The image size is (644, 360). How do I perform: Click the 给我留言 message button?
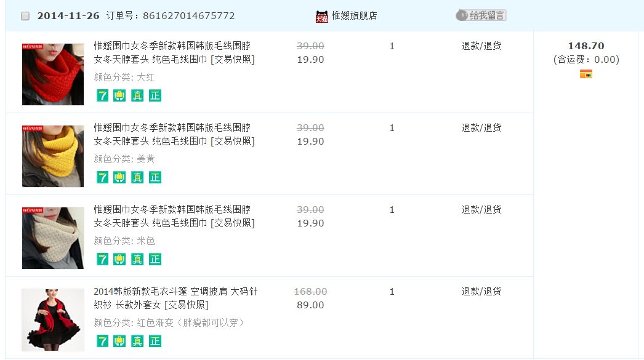coord(481,15)
